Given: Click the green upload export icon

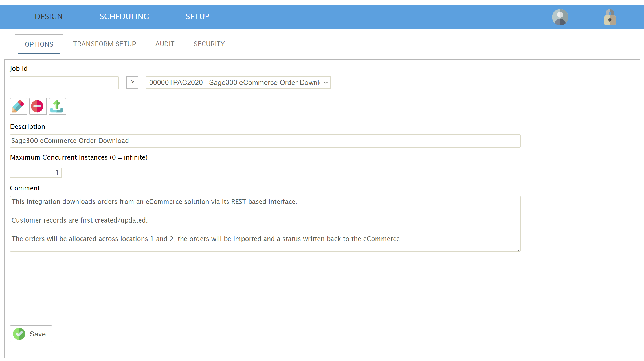Looking at the screenshot, I should tap(57, 106).
